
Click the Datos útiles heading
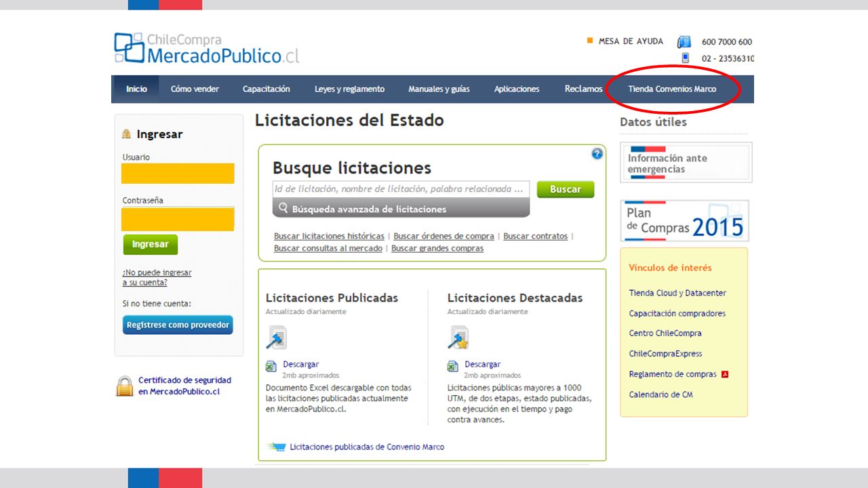(653, 122)
